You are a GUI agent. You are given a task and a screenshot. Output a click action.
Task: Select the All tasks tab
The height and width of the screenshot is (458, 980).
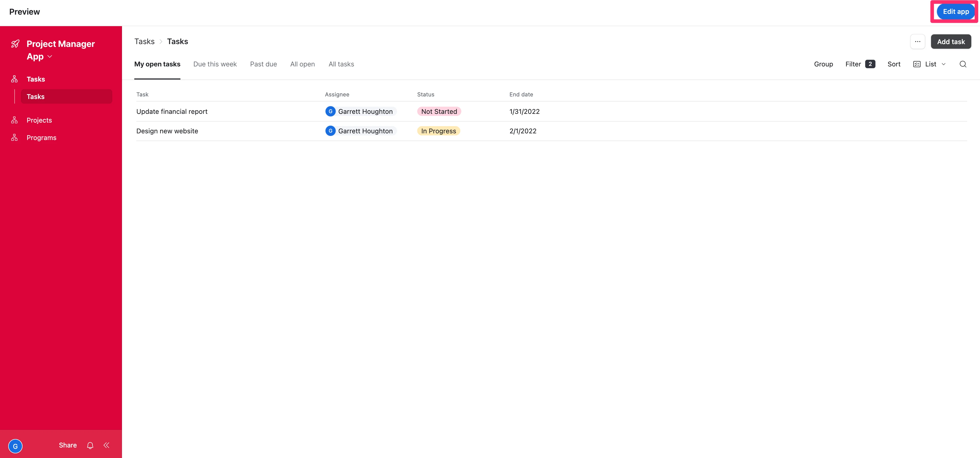(341, 64)
